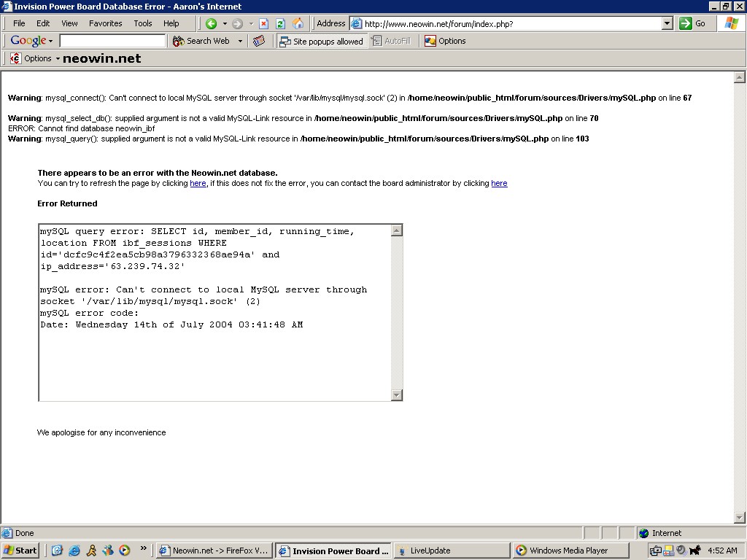Click the Invision Power Board taskbar button
The image size is (747, 560).
click(333, 551)
